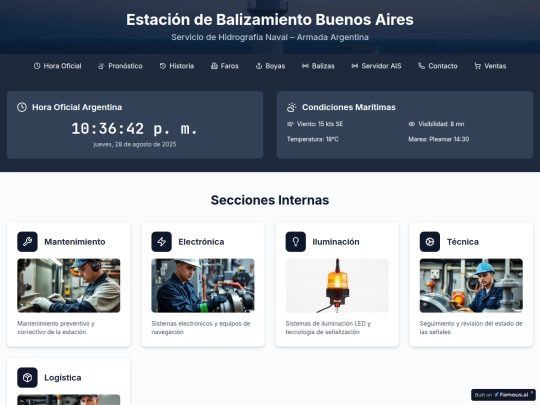Screen dimensions: 540x405
Task: Open the Iluminación card title
Action: pyautogui.click(x=336, y=242)
